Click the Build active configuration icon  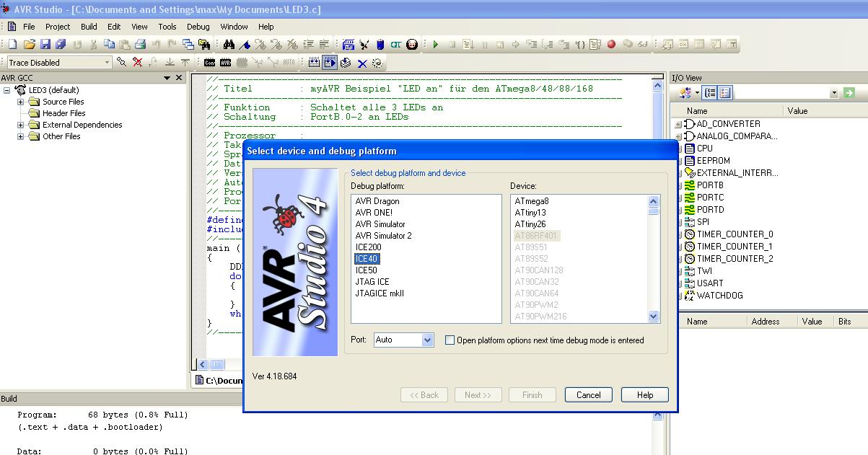(315, 63)
